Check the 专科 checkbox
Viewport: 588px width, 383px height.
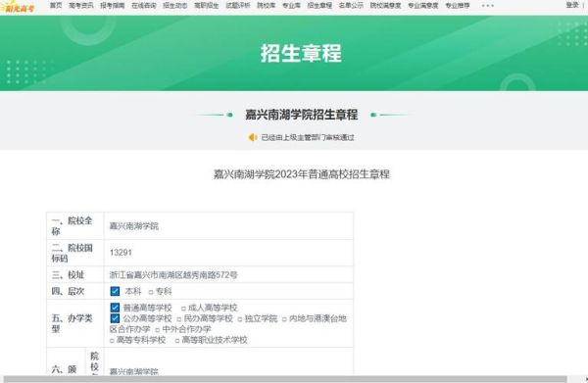(x=151, y=292)
